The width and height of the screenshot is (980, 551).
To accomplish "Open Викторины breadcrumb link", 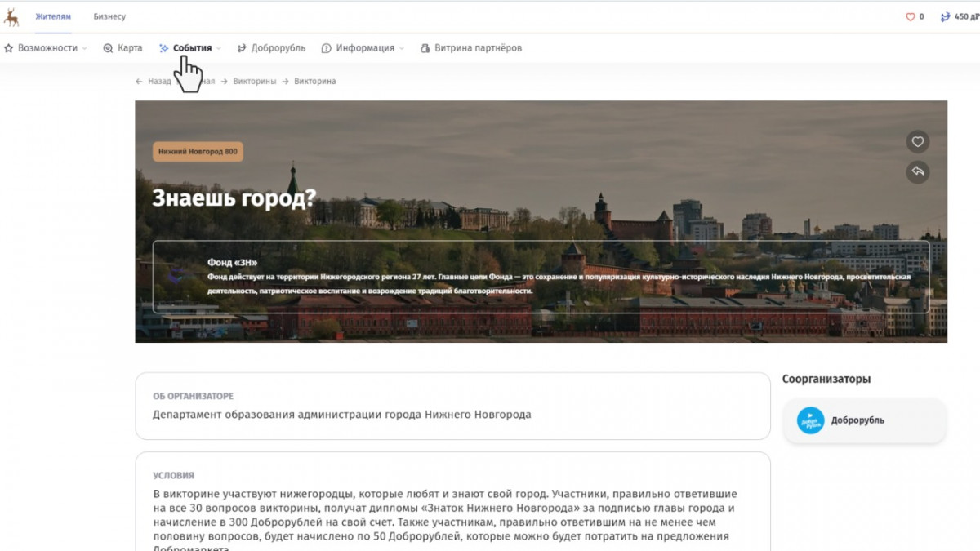I will click(x=255, y=82).
